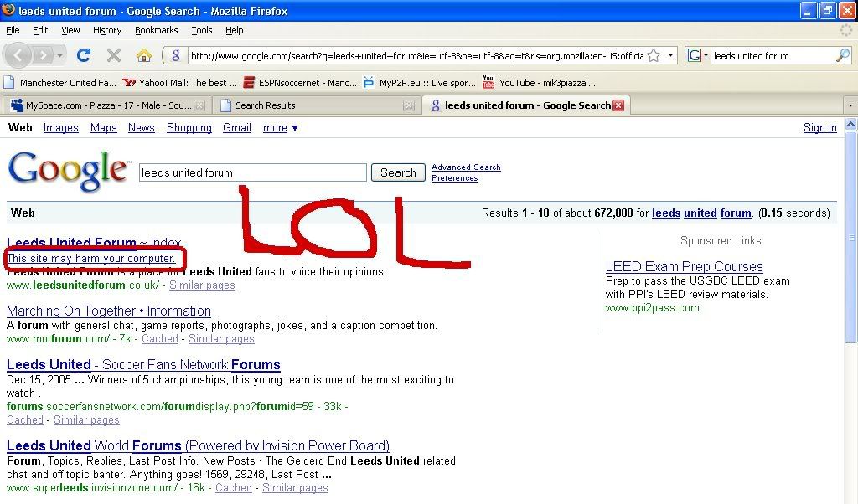Viewport: 858px width, 504px height.
Task: Click the Google Search button
Action: (398, 172)
